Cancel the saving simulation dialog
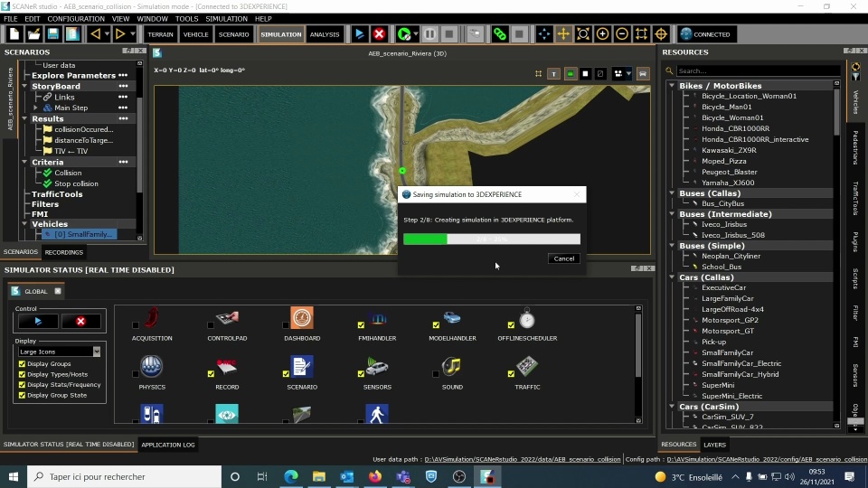Viewport: 868px width, 488px height. [563, 258]
